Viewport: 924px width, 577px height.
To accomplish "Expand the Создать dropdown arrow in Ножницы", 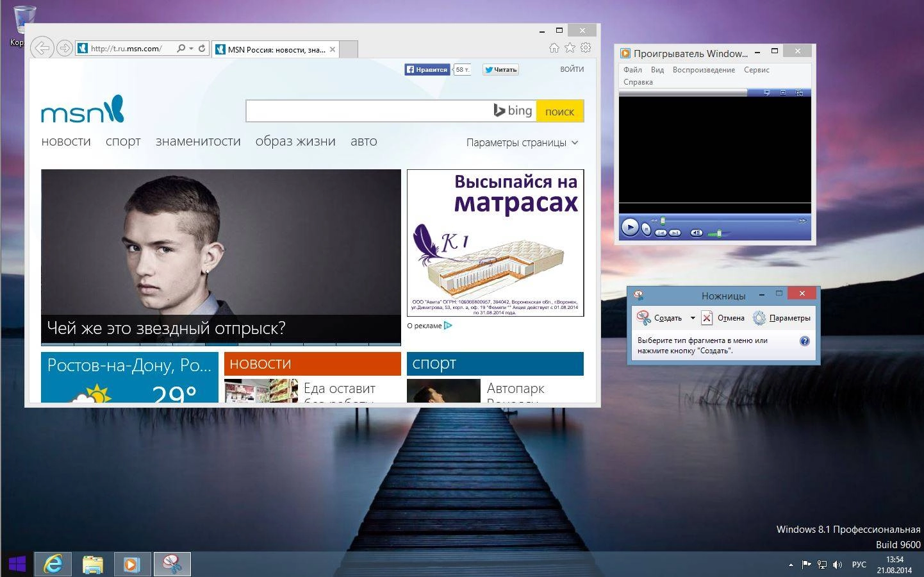I will click(x=692, y=318).
